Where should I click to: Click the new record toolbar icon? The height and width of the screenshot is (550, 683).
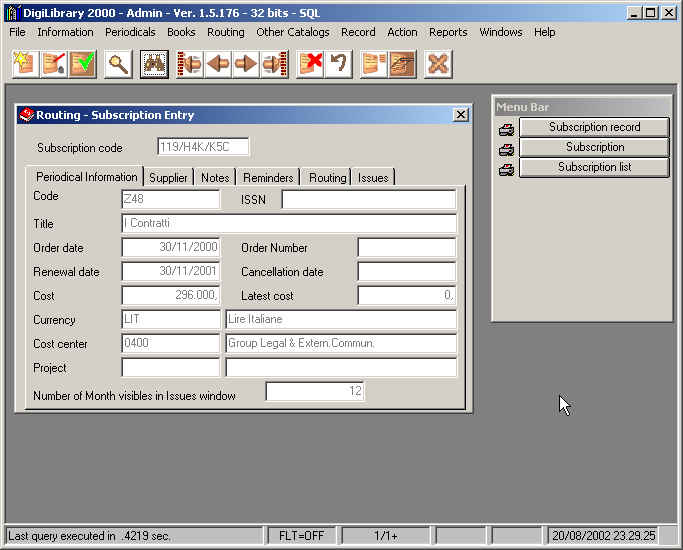25,64
